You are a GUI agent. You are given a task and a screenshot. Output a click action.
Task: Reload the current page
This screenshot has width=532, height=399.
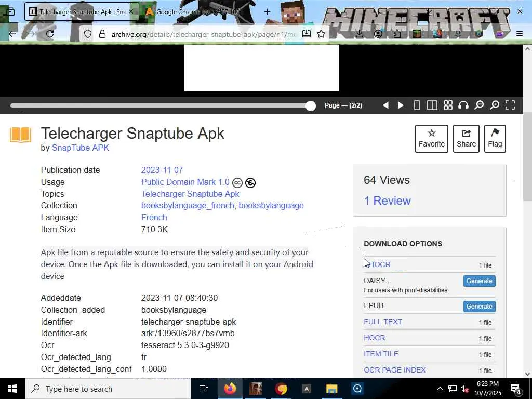pos(50,34)
